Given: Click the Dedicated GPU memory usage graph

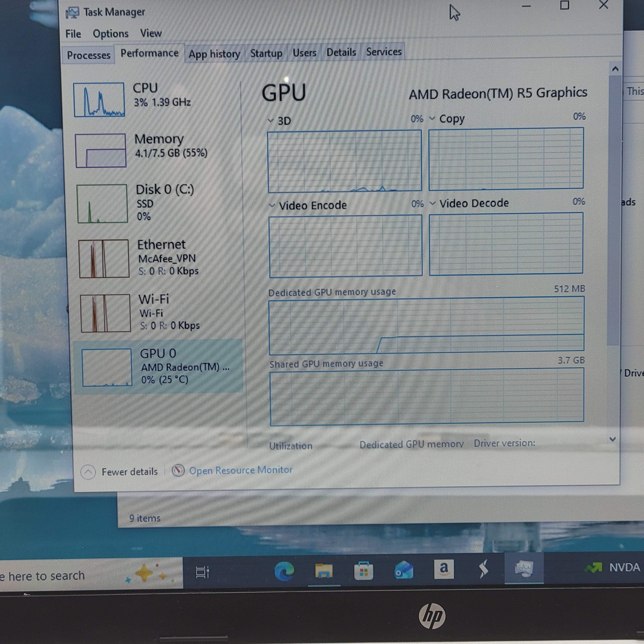Looking at the screenshot, I should coord(427,326).
